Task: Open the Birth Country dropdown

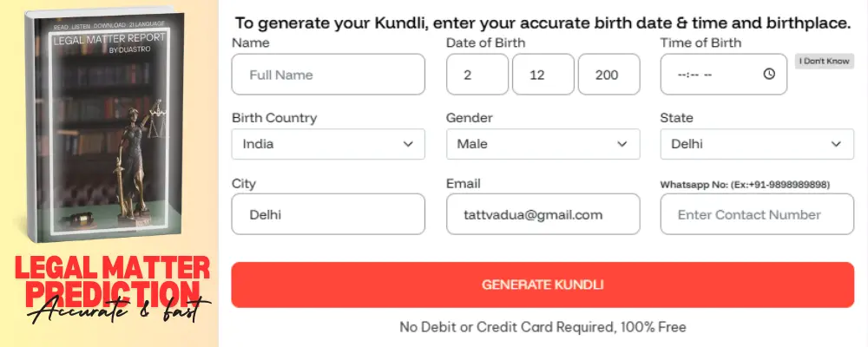Action: point(328,144)
